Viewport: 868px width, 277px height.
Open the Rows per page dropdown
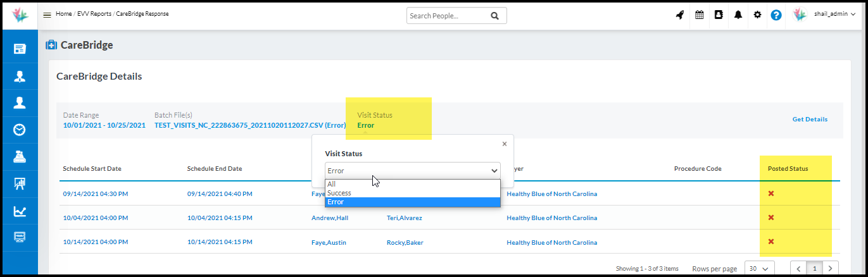pyautogui.click(x=759, y=269)
